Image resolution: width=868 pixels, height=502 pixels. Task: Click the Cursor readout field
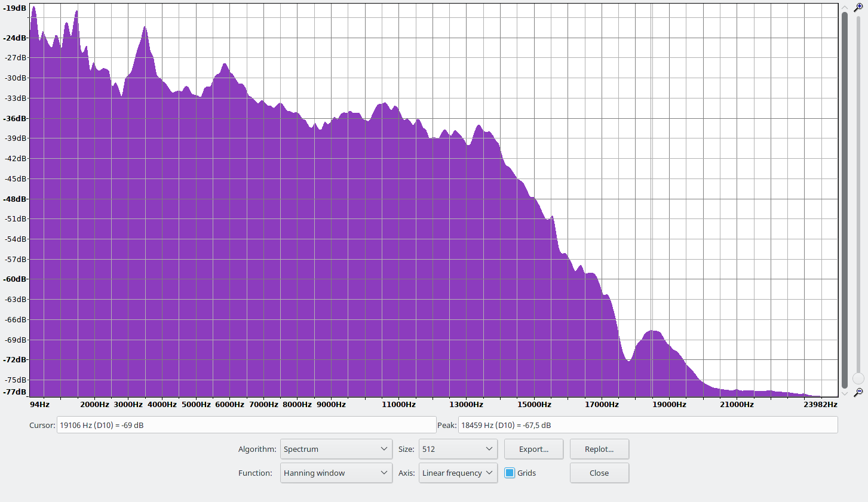246,425
